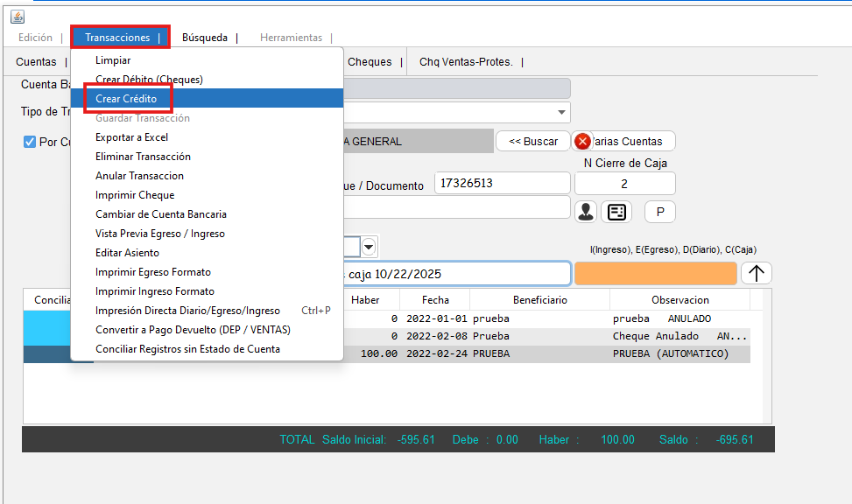Viewport: 852px width, 504px height.
Task: Click the document number field 17326513
Action: pos(502,183)
